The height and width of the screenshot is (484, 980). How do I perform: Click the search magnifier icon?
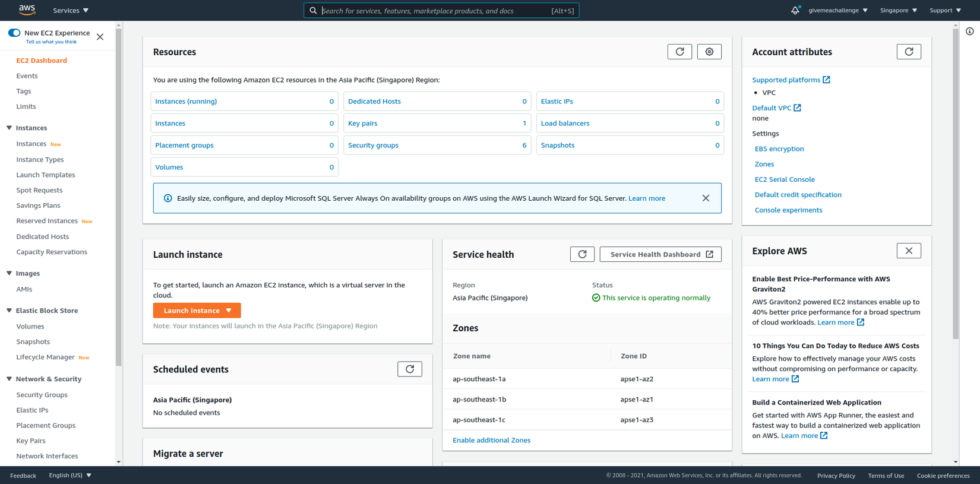tap(313, 11)
